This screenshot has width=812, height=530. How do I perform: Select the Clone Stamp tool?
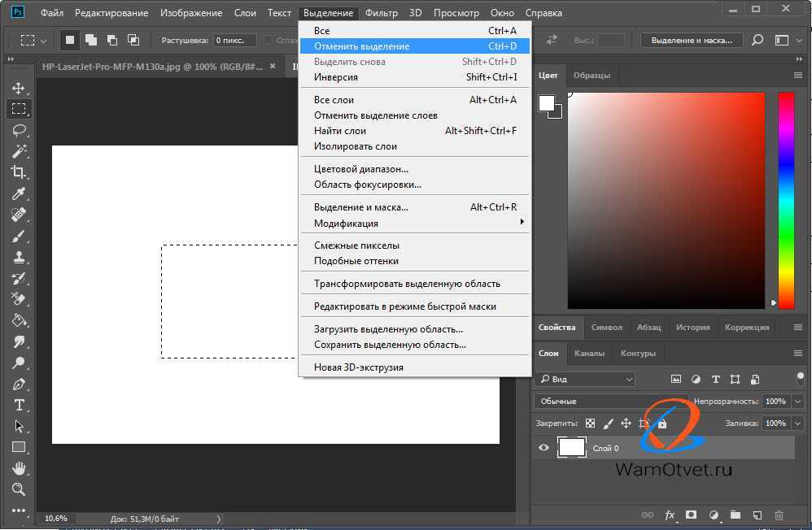19,257
